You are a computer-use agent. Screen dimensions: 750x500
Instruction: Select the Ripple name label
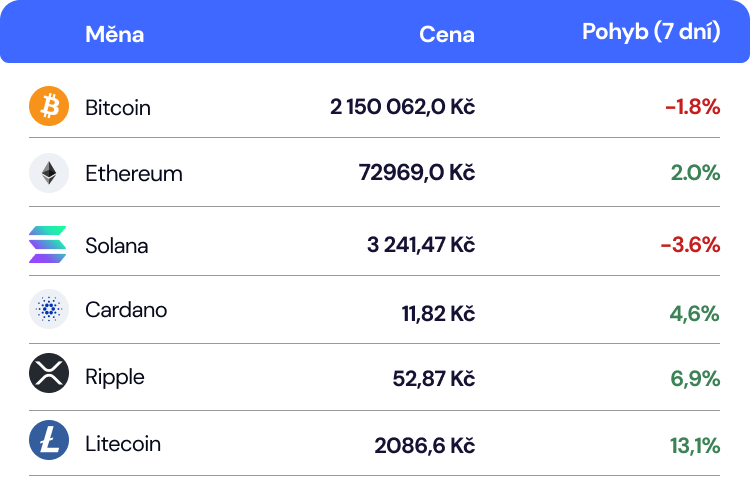pos(115,377)
